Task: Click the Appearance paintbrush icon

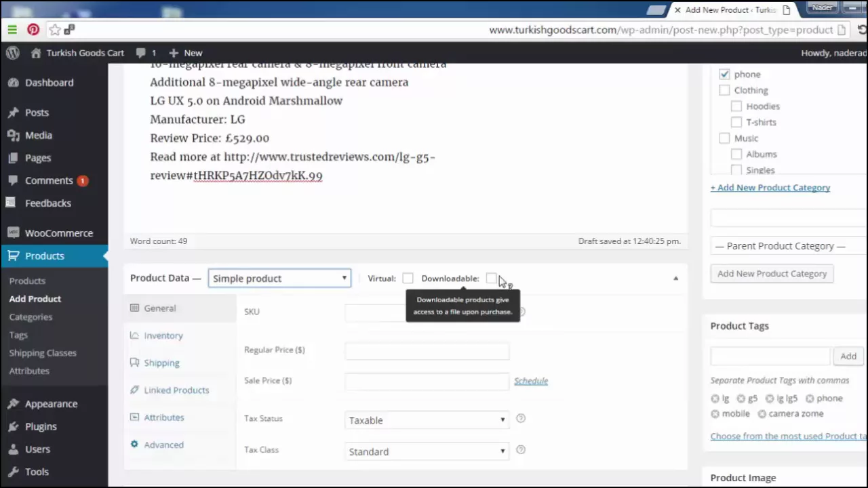Action: pos(13,404)
